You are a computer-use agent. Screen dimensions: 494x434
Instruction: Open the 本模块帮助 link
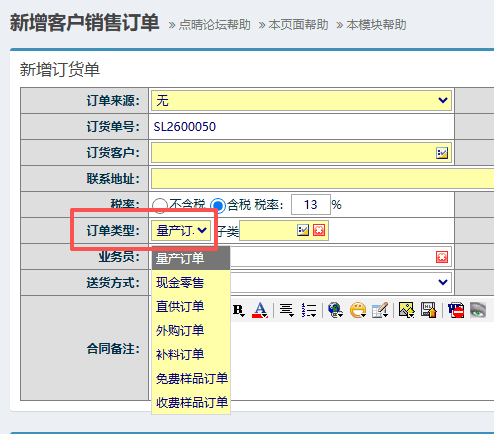tap(376, 25)
